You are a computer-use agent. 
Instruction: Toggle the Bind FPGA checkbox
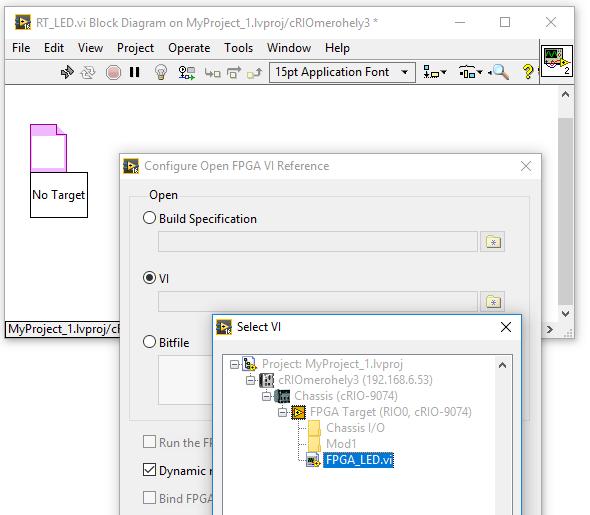149,497
